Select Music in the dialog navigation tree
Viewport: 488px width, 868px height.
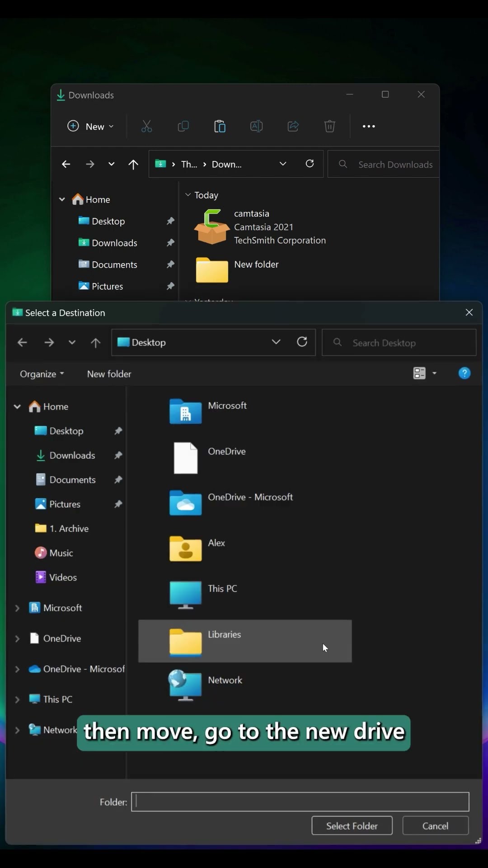coord(54,553)
